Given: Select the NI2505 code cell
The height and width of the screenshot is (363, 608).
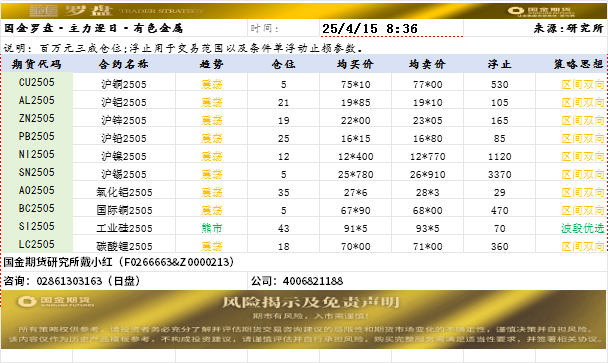Looking at the screenshot, I should tap(37, 154).
